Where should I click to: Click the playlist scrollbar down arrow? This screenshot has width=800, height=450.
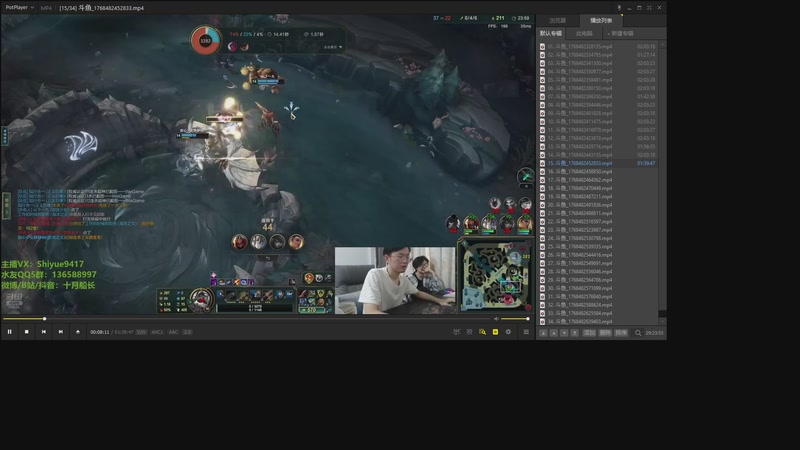(x=662, y=321)
